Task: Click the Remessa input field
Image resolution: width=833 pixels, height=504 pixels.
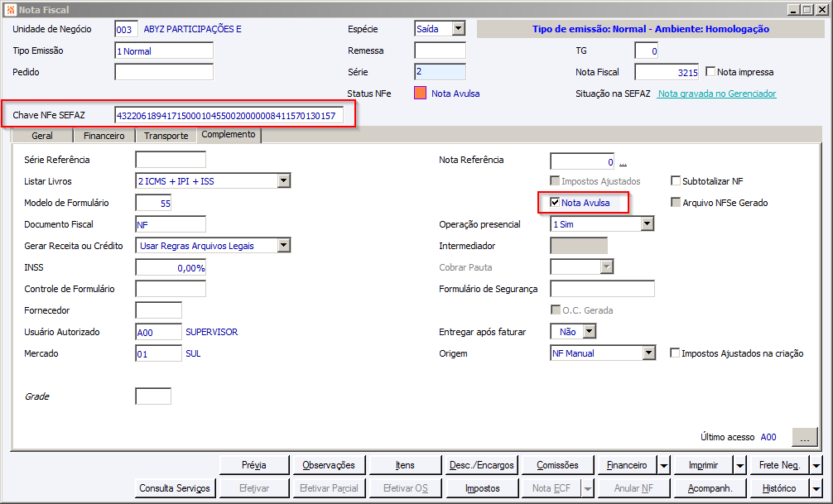Action: coord(440,50)
